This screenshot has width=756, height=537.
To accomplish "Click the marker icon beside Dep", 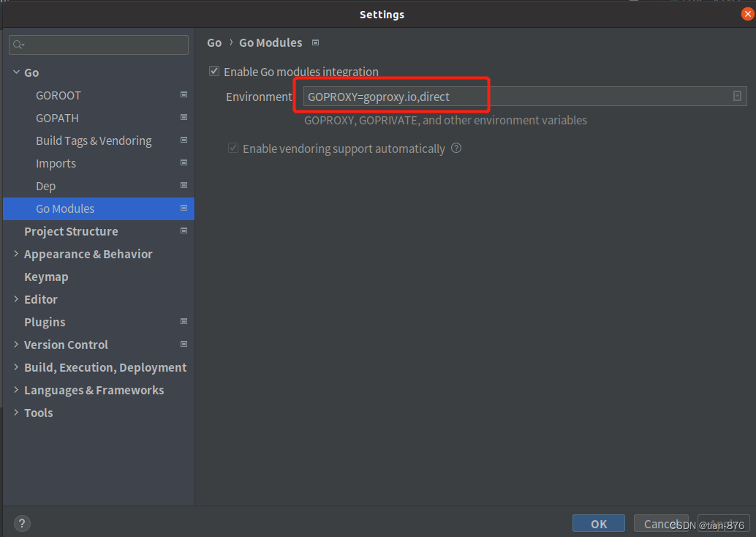I will click(182, 186).
